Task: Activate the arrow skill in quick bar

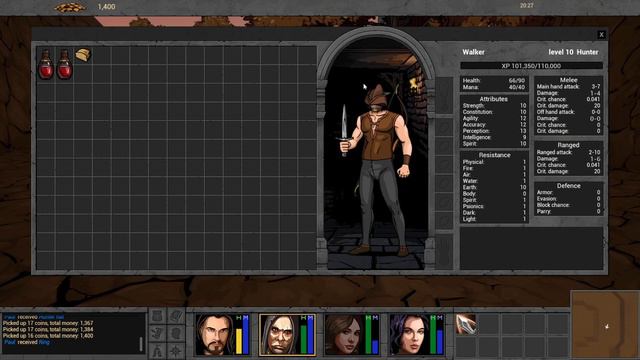Action: tap(466, 324)
